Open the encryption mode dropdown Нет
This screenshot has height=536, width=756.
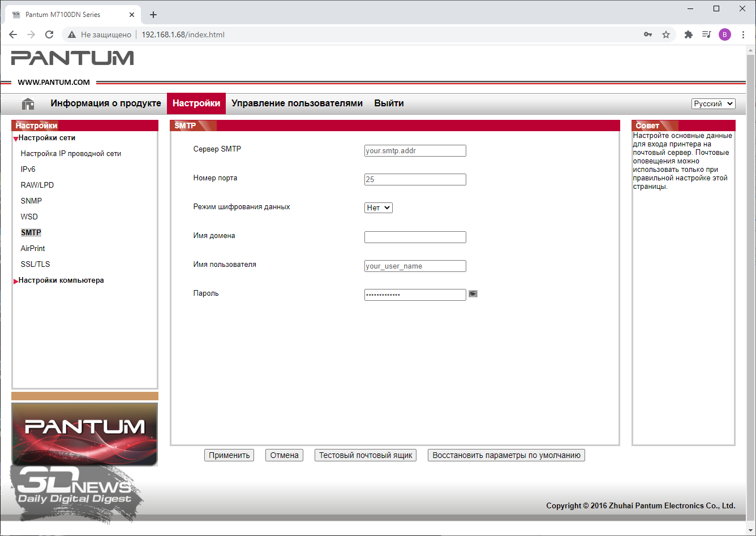379,208
